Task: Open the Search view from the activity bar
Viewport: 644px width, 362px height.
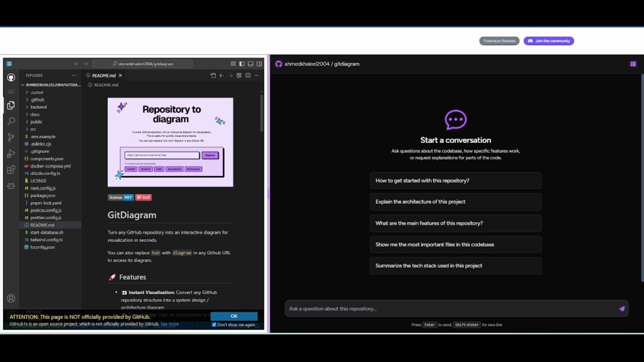Action: tap(11, 121)
